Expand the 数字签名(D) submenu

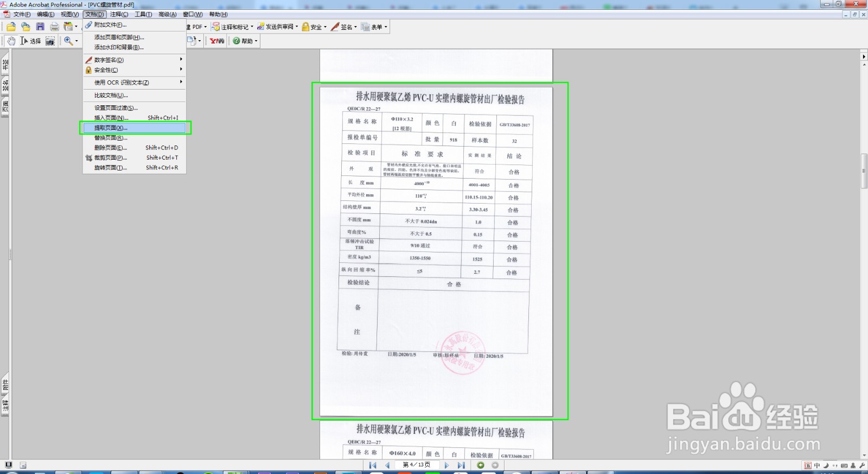134,60
